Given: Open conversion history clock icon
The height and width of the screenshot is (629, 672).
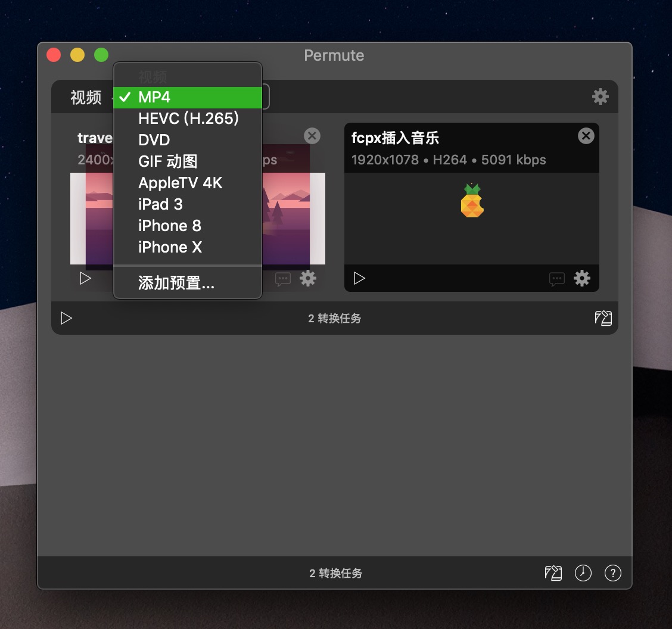Looking at the screenshot, I should coord(583,573).
